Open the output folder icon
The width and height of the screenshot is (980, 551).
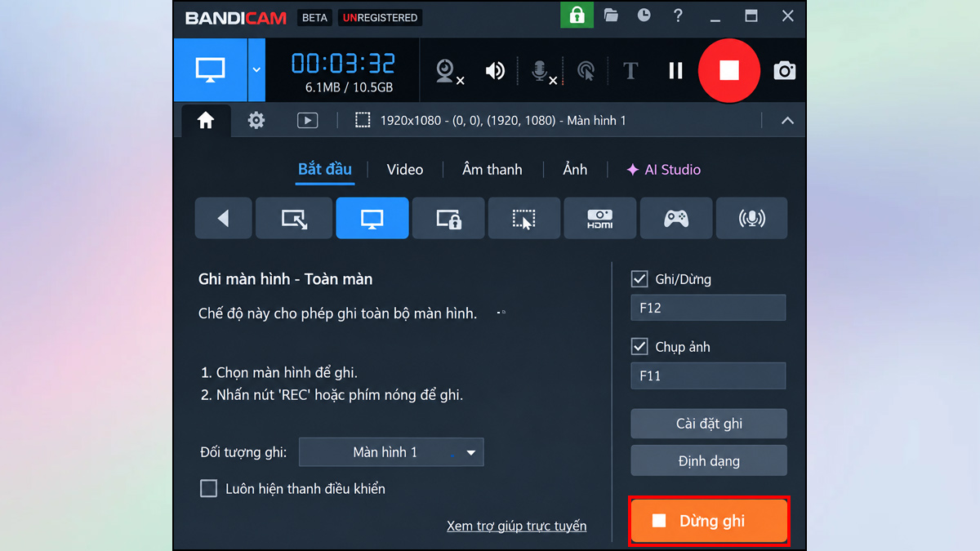coord(611,16)
